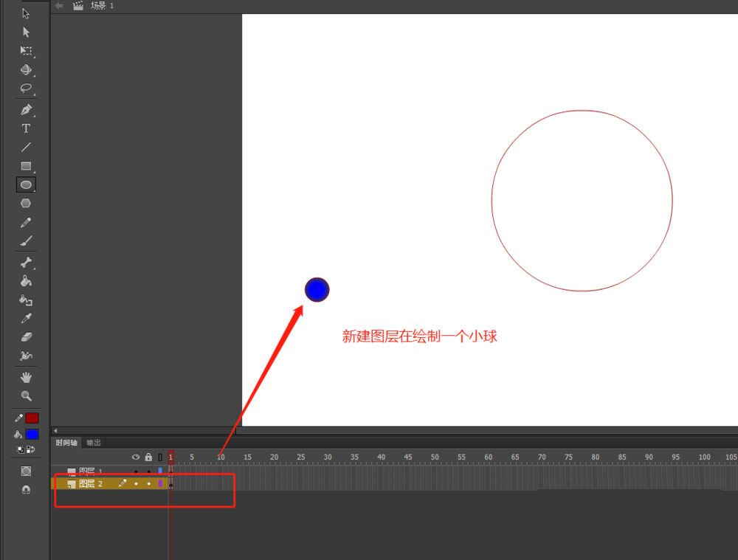Open the blue fill color swatch
Viewport: 738px width, 560px height.
coord(32,434)
